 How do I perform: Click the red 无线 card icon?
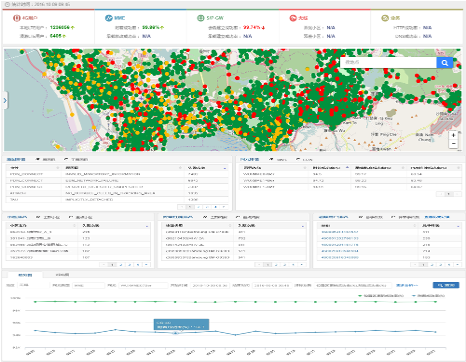(293, 18)
